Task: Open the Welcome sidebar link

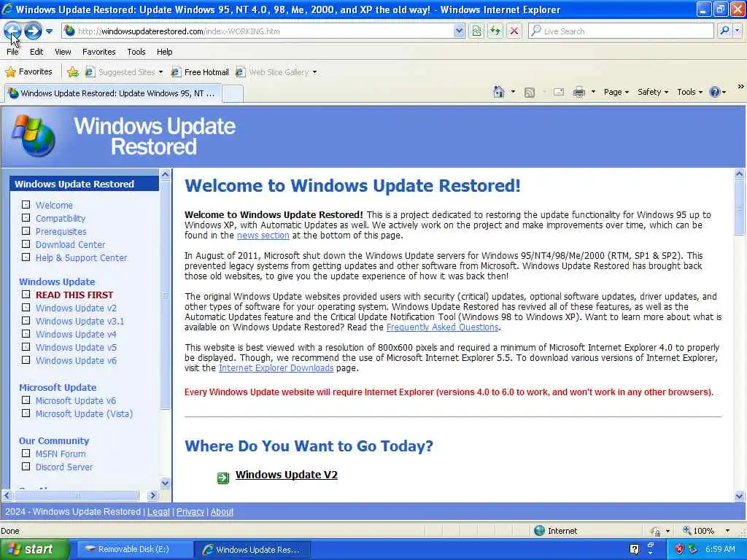Action: point(54,205)
